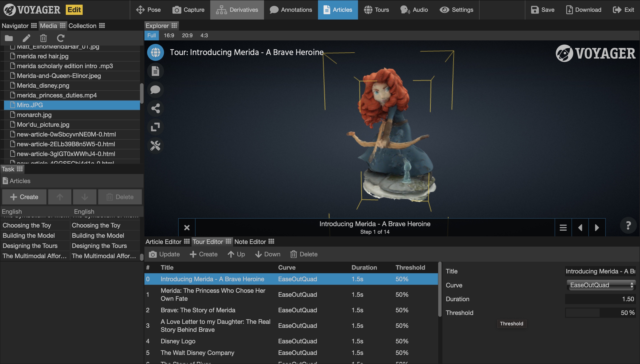Open the Derivatives task

pos(237,10)
